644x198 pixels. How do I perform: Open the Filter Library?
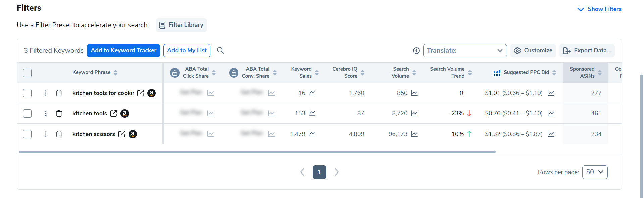[x=181, y=25]
